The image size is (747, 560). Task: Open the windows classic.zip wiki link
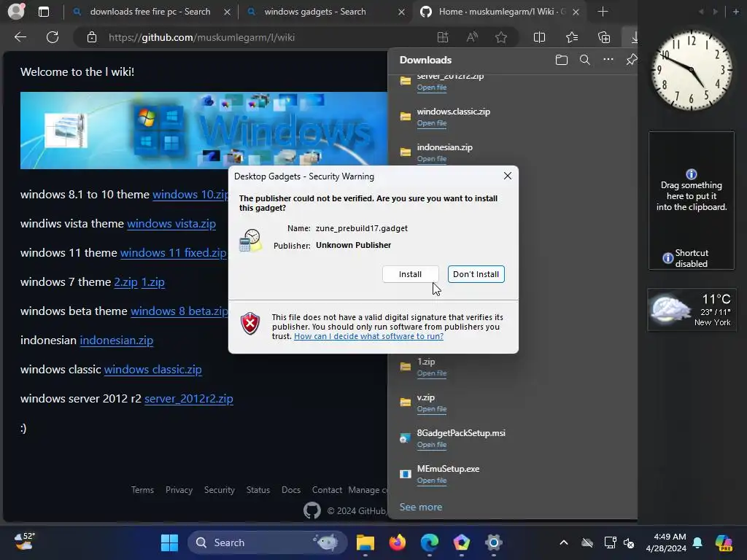(x=153, y=370)
